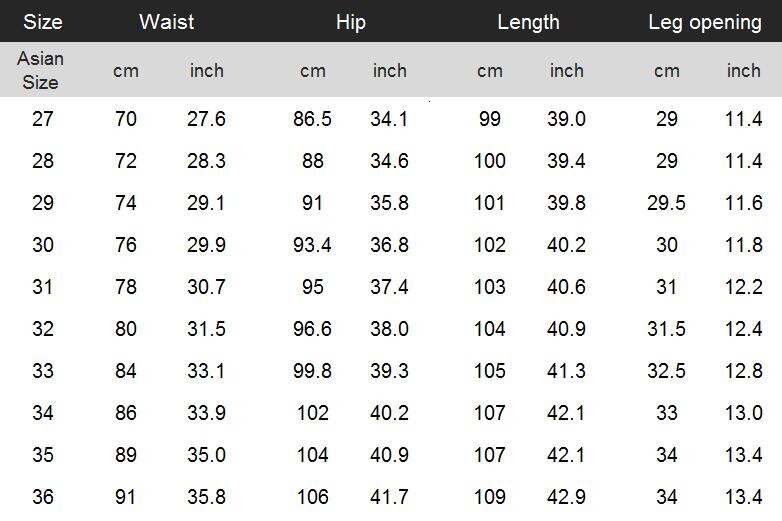The height and width of the screenshot is (521, 782).
Task: Click the Leg opening column header
Action: (704, 21)
